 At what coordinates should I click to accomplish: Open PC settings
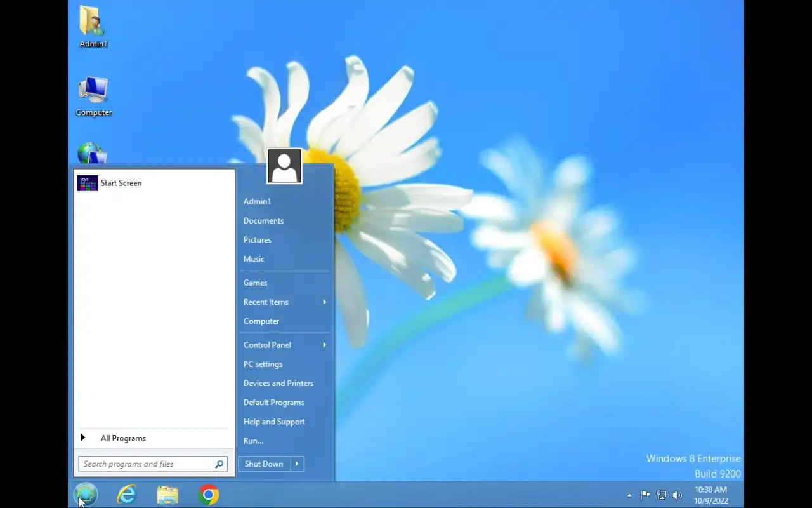pos(263,364)
